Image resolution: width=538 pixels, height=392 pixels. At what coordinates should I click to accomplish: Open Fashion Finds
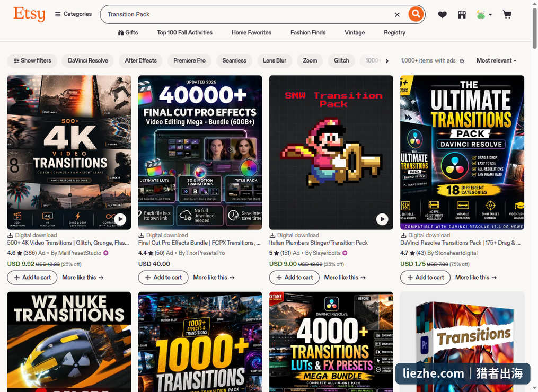tap(308, 33)
